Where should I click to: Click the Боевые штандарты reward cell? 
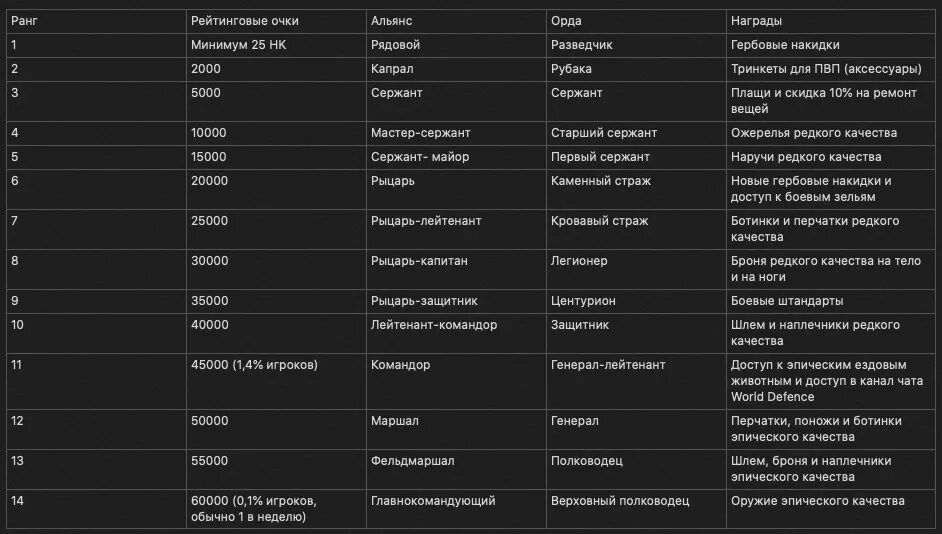click(x=831, y=302)
